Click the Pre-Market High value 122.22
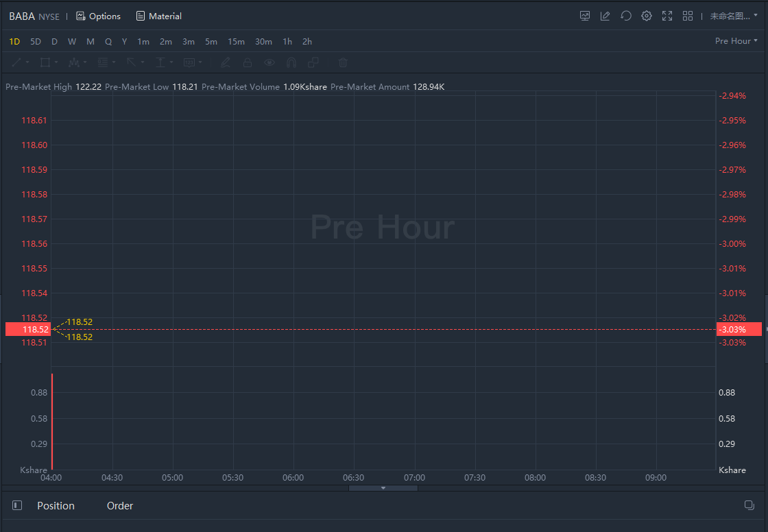The height and width of the screenshot is (532, 768). click(x=88, y=86)
